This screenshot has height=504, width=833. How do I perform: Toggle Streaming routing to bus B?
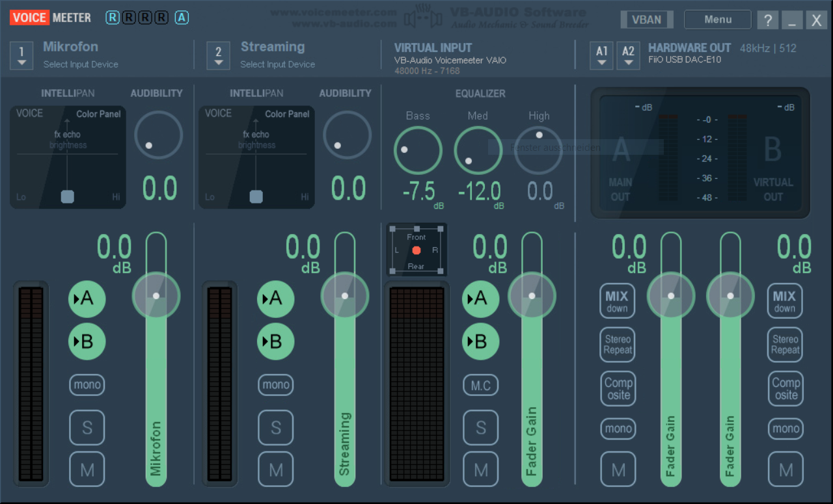(x=276, y=341)
